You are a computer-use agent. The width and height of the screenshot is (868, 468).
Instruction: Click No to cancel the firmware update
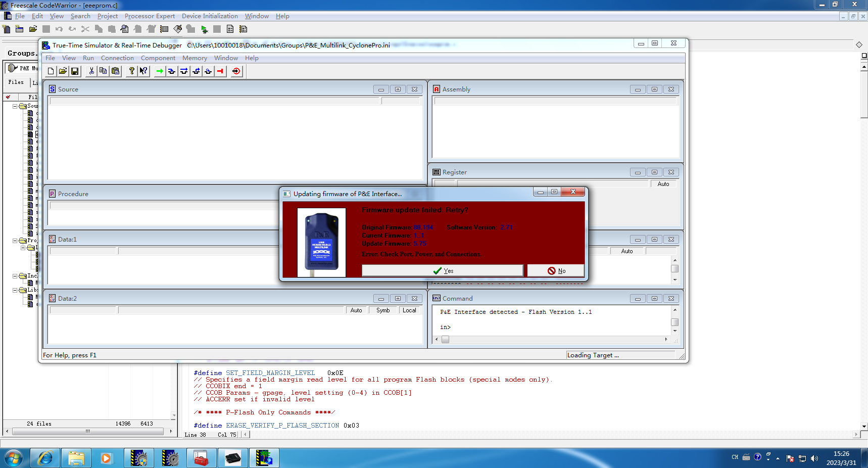click(556, 270)
